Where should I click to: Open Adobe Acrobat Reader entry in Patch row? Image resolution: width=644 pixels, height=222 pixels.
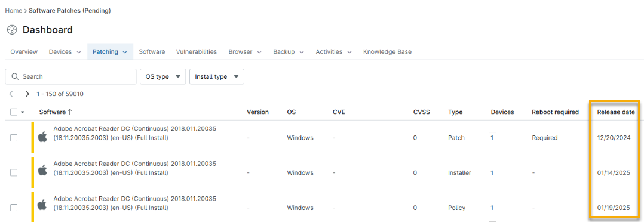point(135,133)
